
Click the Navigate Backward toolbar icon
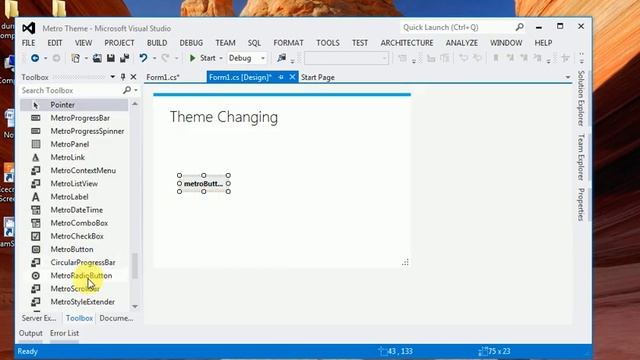click(35, 58)
